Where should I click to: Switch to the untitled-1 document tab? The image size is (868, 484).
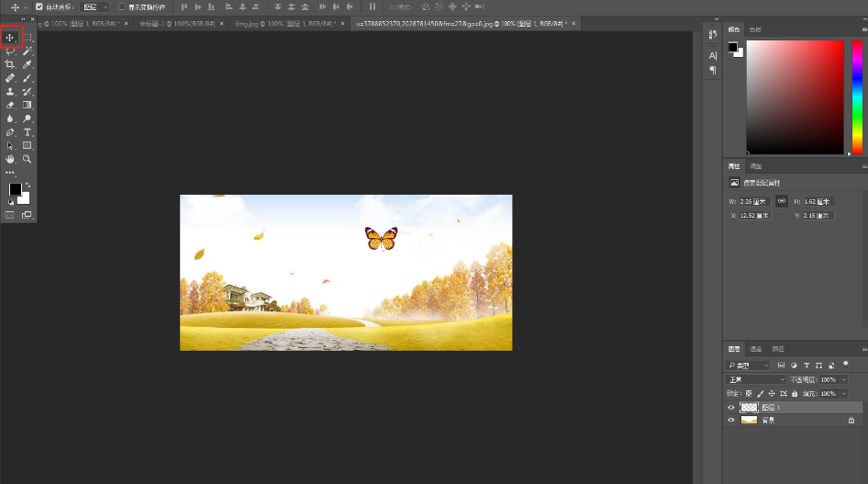coord(177,24)
